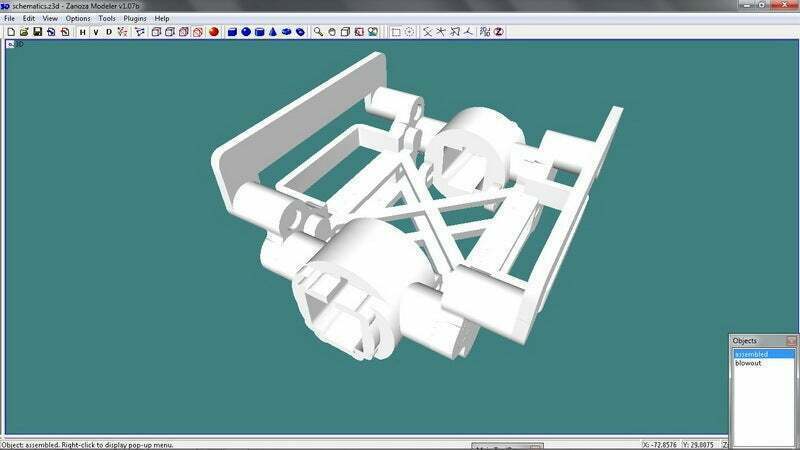The width and height of the screenshot is (800, 450).
Task: Click the circular selection icon
Action: (x=409, y=32)
